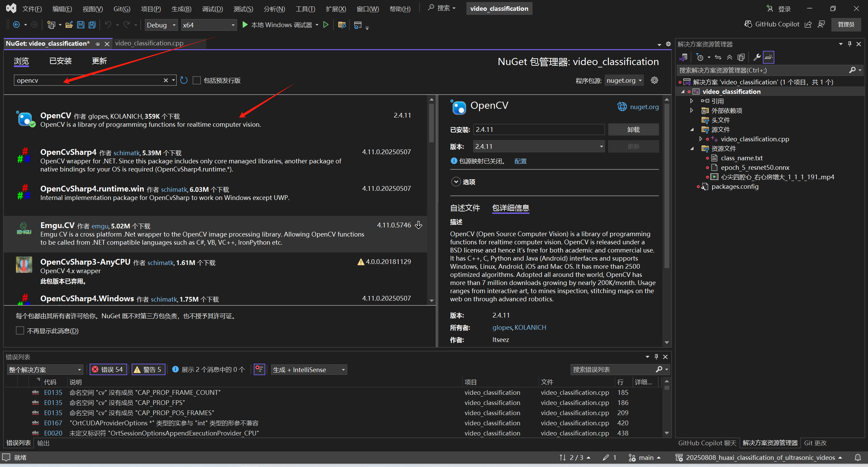Click the Solution Explorer search field

(x=763, y=70)
